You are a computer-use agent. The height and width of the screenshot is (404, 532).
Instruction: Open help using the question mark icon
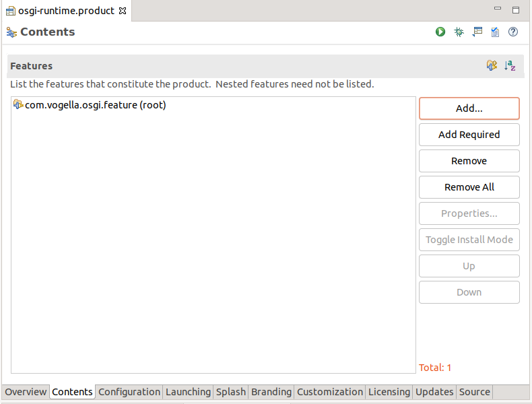tap(513, 32)
